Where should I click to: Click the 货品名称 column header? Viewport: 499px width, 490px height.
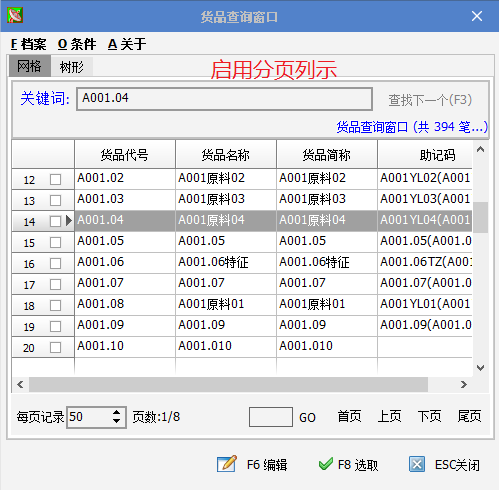(226, 154)
